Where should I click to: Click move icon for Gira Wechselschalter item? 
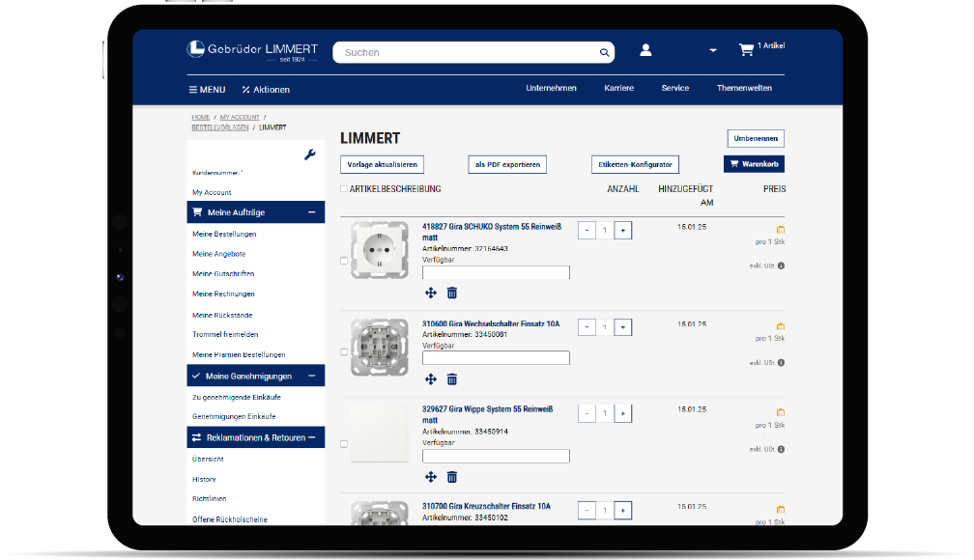tap(431, 379)
